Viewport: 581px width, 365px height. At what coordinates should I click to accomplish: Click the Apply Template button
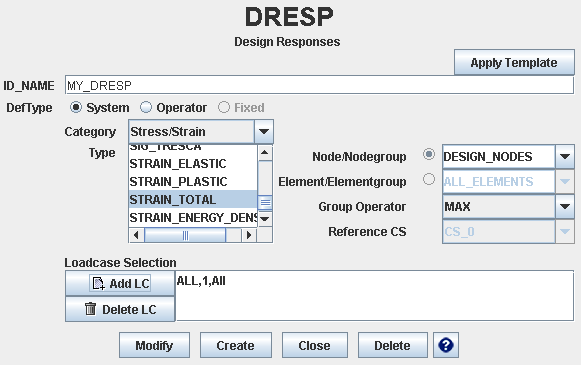click(x=514, y=63)
